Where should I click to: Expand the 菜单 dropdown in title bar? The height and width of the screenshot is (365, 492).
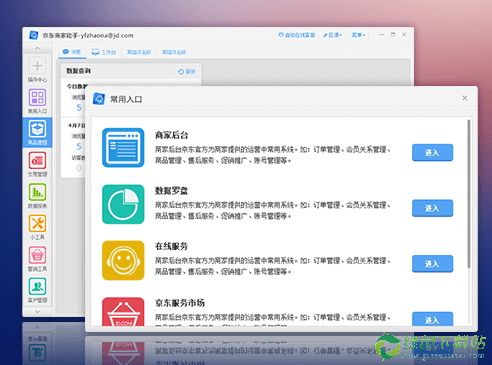tap(358, 35)
